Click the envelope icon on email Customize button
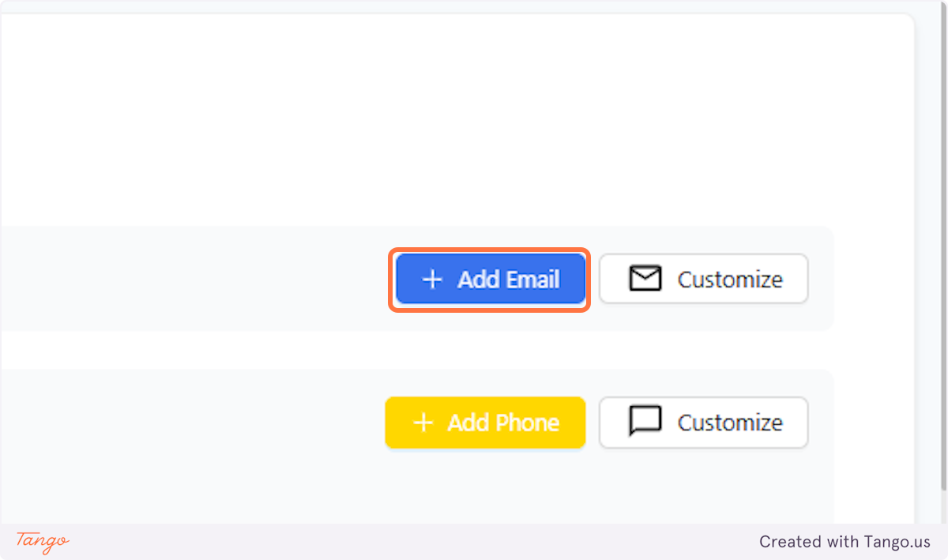Viewport: 948px width, 560px height. pyautogui.click(x=645, y=279)
